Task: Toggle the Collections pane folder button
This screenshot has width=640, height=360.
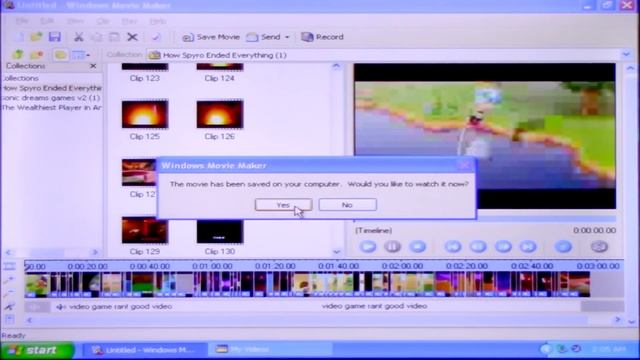Action: [x=60, y=55]
